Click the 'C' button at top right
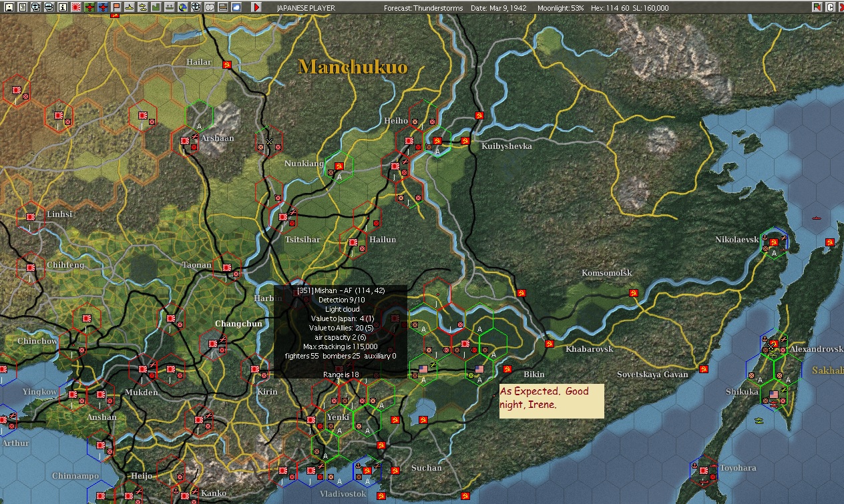This screenshot has width=844, height=504. (830, 7)
